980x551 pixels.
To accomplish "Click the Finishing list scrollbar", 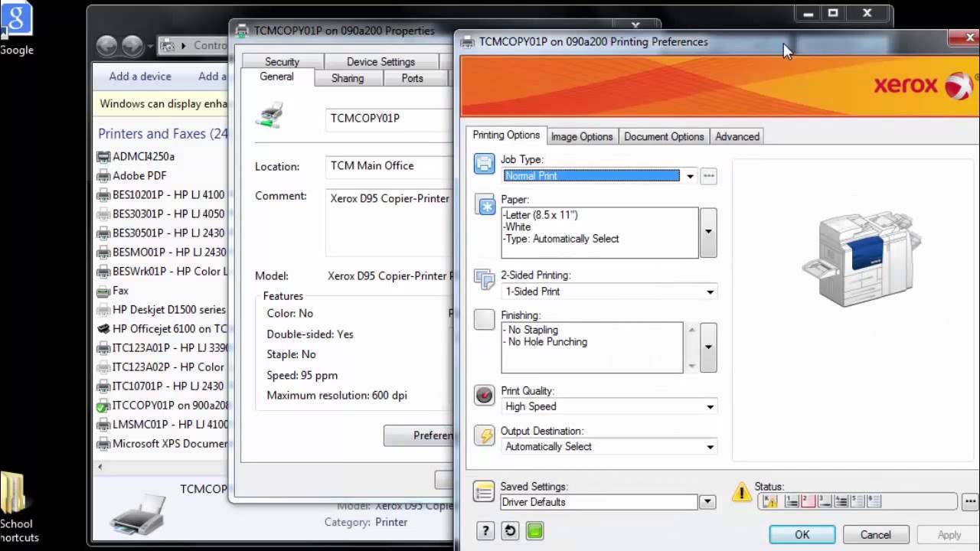I will coord(692,347).
